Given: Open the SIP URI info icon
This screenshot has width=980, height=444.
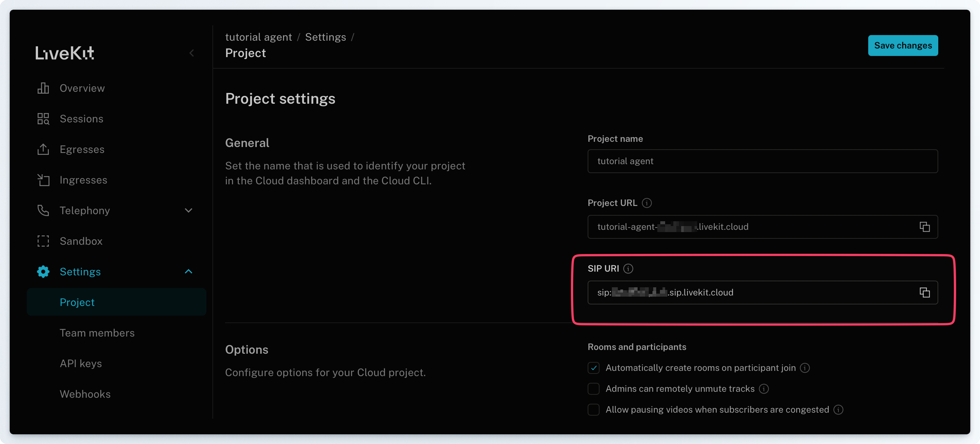Looking at the screenshot, I should tap(629, 269).
